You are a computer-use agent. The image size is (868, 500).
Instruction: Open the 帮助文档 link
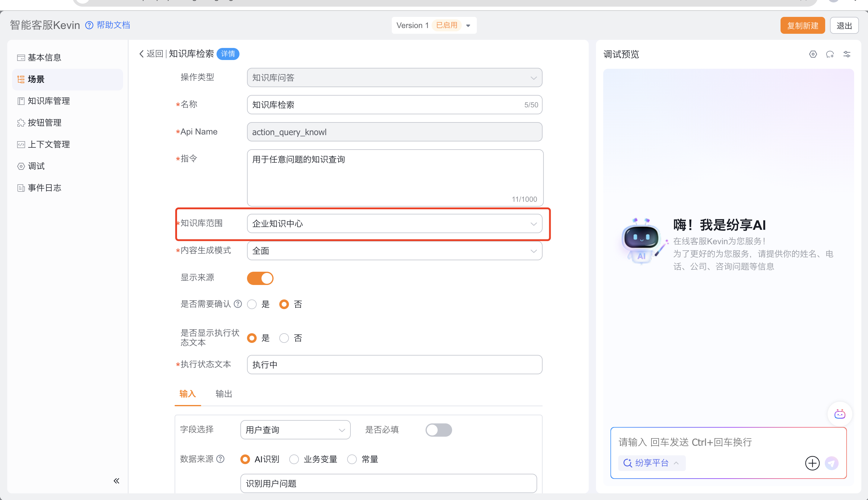[x=113, y=25]
